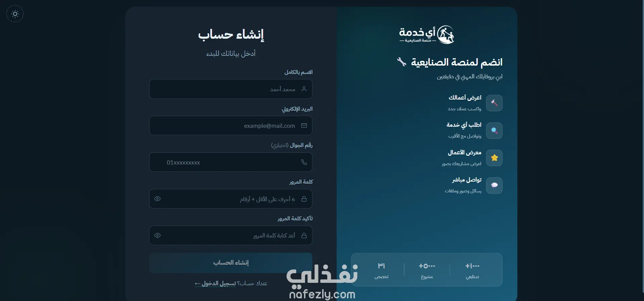This screenshot has height=301, width=644.
Task: Click the person icon in full name field
Action: point(304,89)
